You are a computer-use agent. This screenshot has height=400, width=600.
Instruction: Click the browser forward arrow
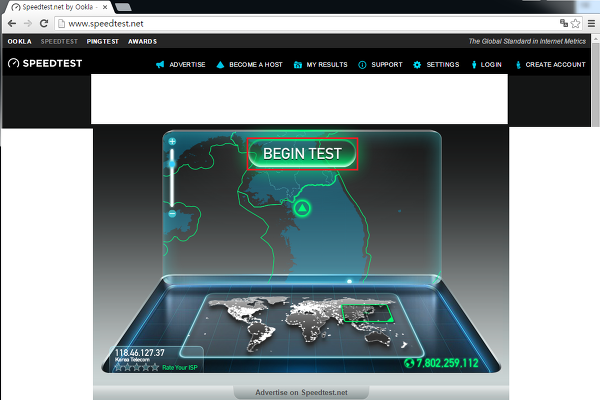click(x=28, y=23)
